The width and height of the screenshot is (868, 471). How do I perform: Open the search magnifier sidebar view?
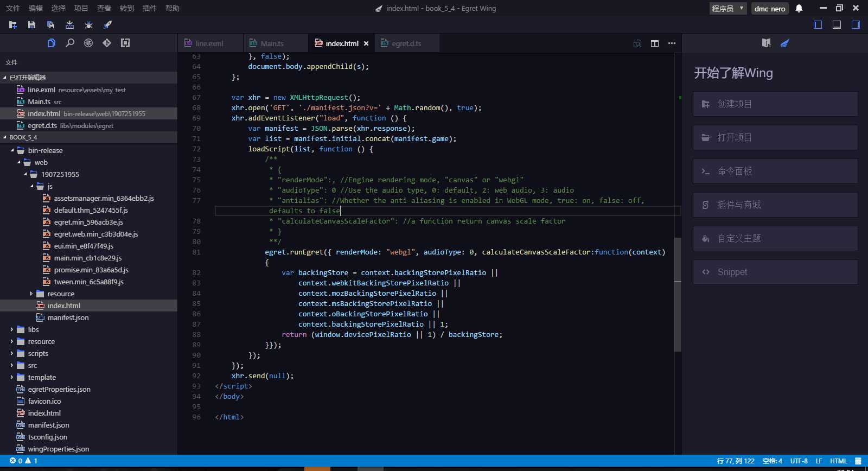70,43
